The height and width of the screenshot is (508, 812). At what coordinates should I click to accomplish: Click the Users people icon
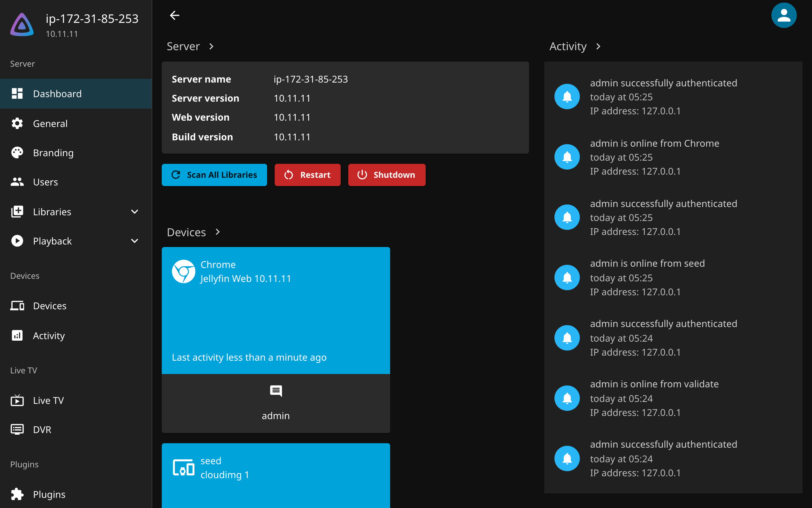pyautogui.click(x=17, y=182)
